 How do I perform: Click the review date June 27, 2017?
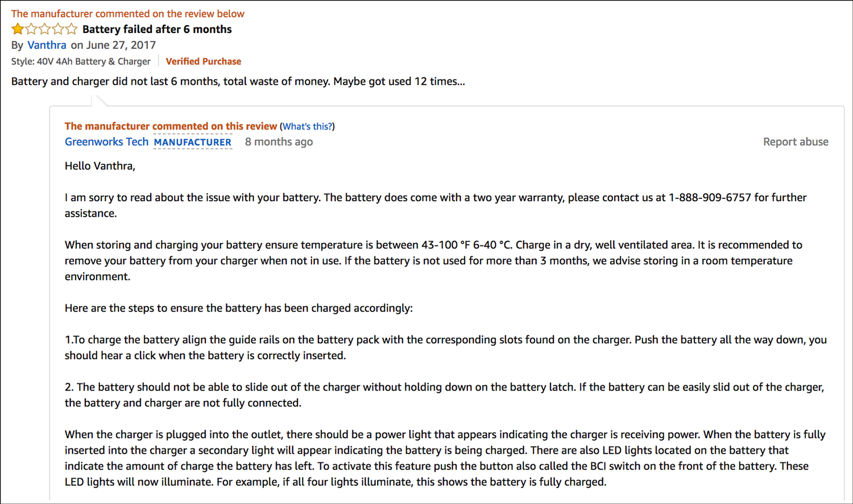pyautogui.click(x=121, y=45)
